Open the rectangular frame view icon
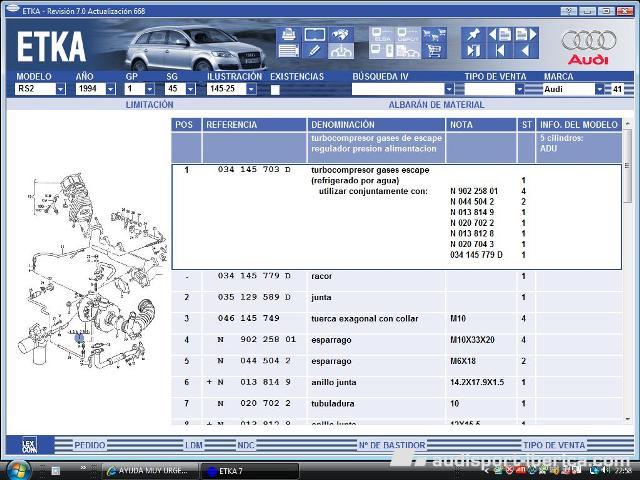Screen dimensions: 640x480 (315, 35)
